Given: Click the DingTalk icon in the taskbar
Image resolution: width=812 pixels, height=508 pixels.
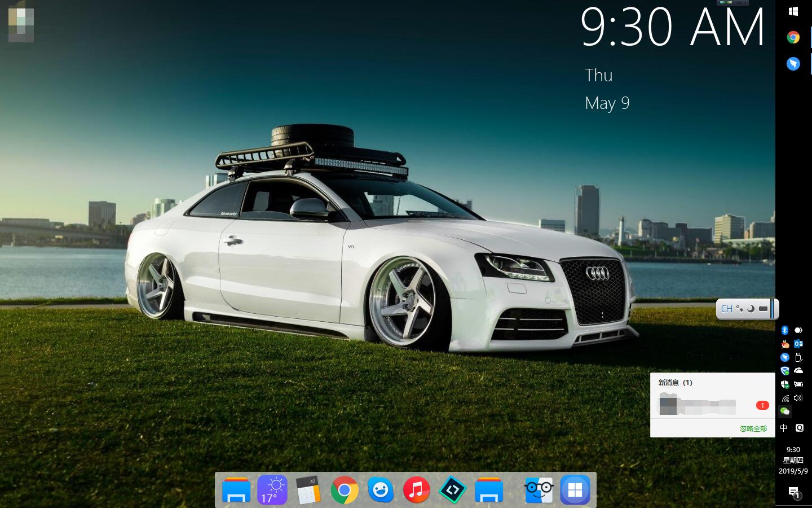Looking at the screenshot, I should [793, 64].
